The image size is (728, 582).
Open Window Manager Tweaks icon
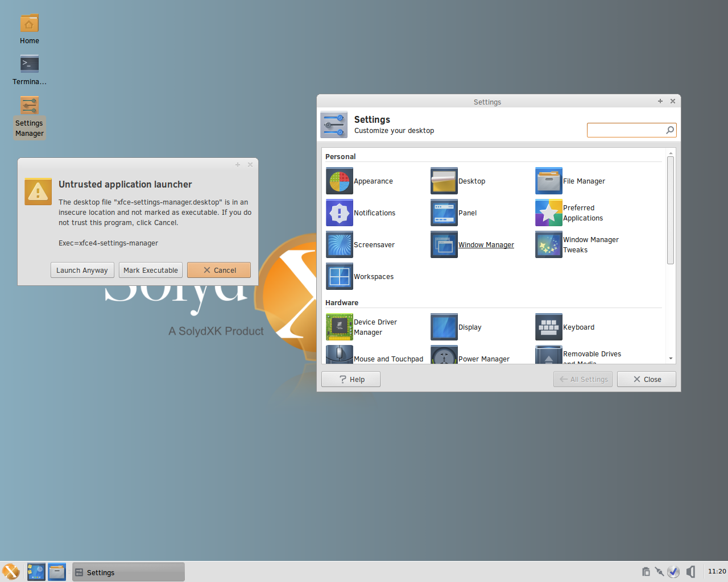pyautogui.click(x=549, y=244)
